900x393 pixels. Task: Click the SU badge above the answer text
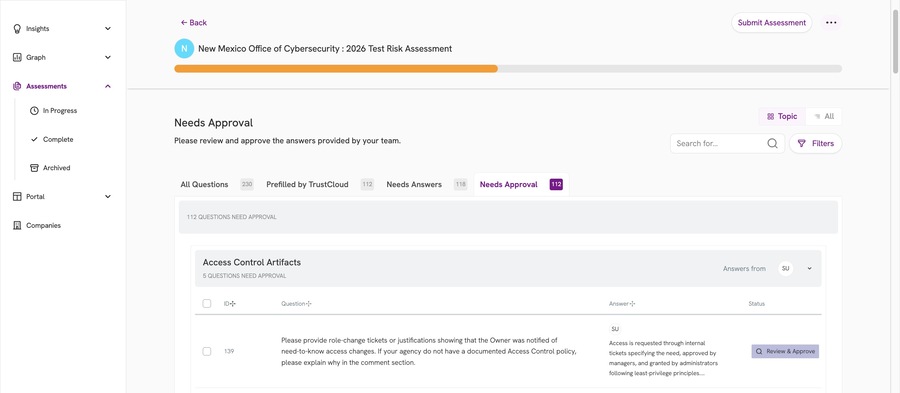tap(615, 329)
